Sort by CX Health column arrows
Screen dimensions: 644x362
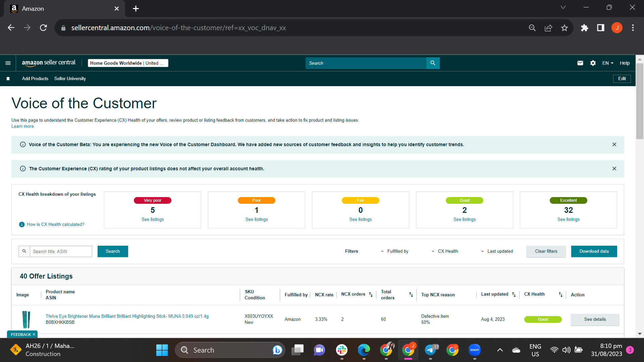click(560, 294)
